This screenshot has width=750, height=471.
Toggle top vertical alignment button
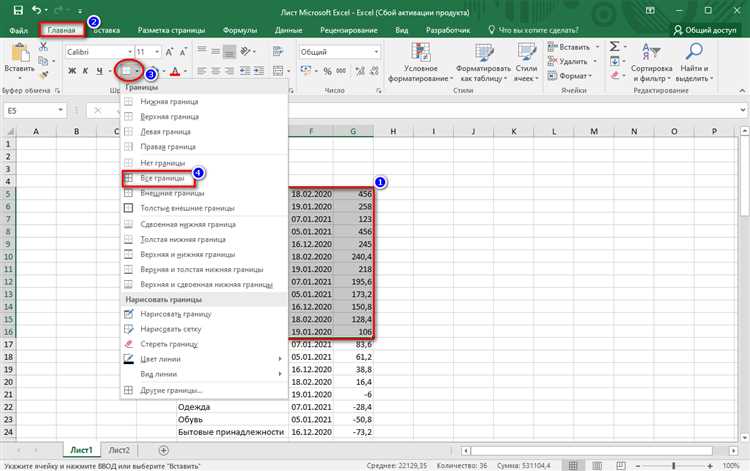coord(202,52)
